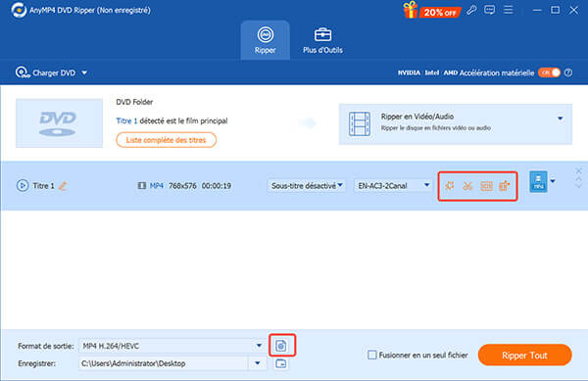The height and width of the screenshot is (381, 588).
Task: Select the Ripper tab
Action: coord(266,40)
